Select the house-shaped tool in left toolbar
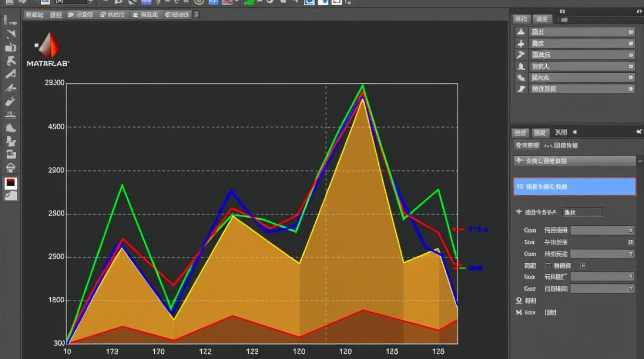This screenshot has height=359, width=644. tap(11, 168)
